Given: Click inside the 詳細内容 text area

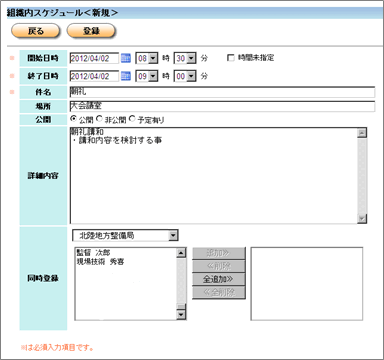Looking at the screenshot, I should [x=213, y=175].
